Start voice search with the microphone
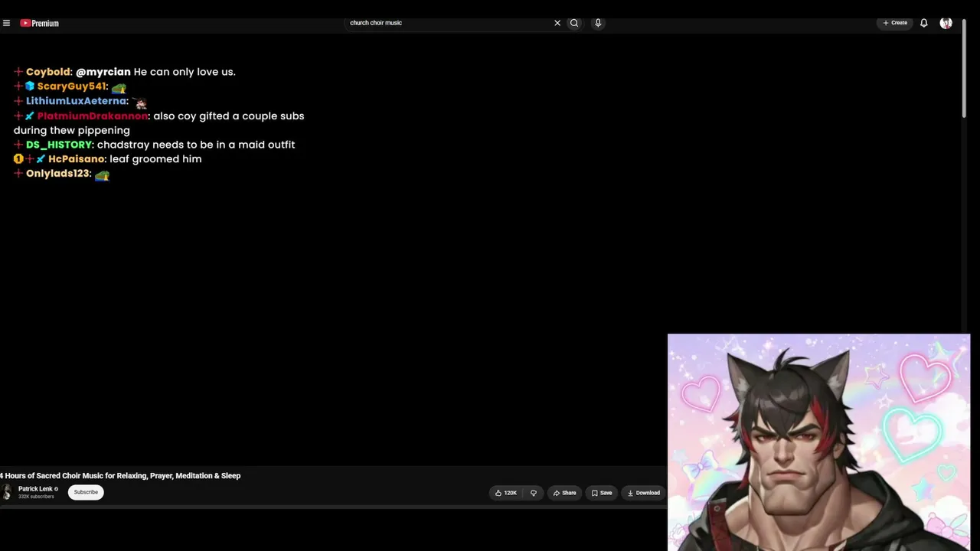This screenshot has height=551, width=980. pyautogui.click(x=598, y=23)
